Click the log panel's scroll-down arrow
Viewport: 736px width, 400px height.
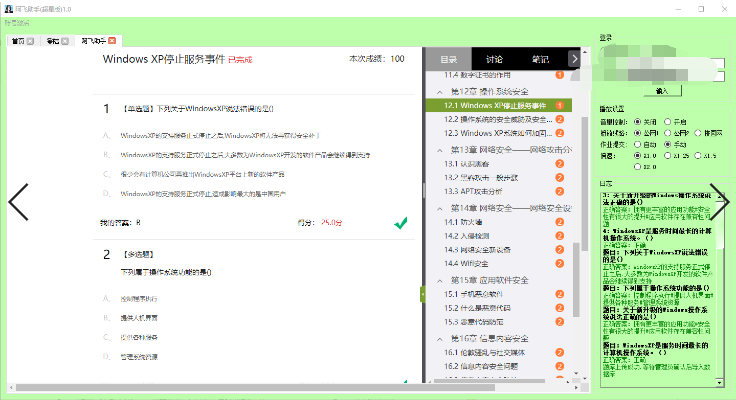point(720,383)
